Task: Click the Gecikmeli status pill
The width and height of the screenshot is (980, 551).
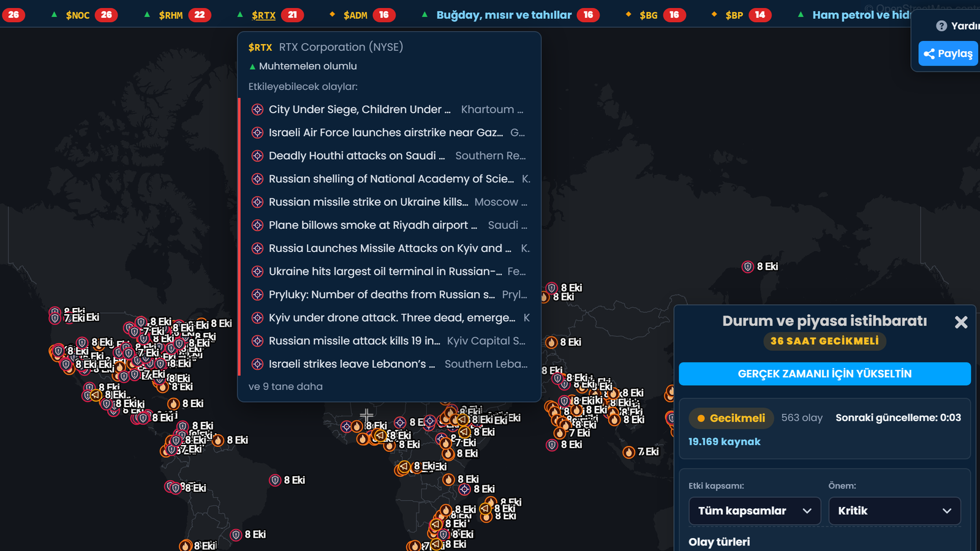Action: pyautogui.click(x=731, y=418)
